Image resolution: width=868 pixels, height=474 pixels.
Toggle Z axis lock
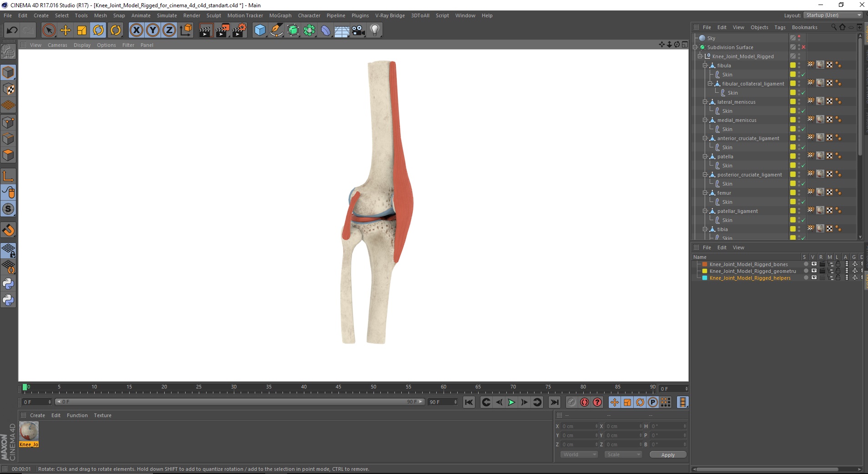tap(169, 30)
